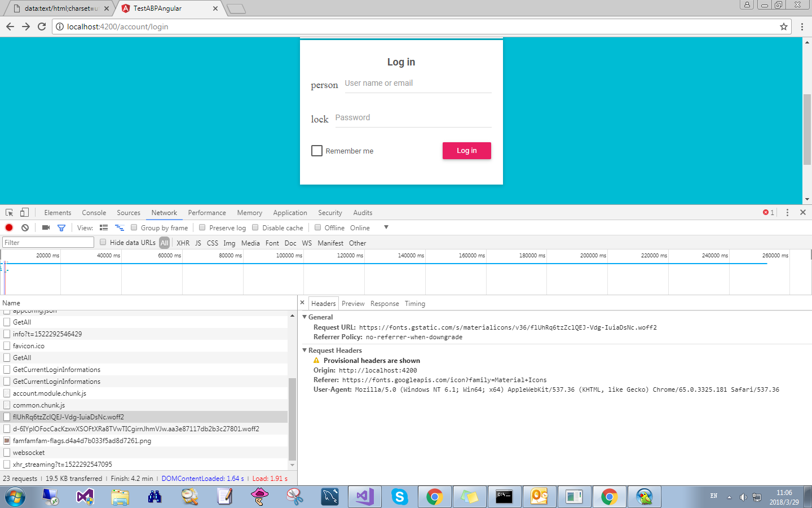This screenshot has height=508, width=812.
Task: Click the network Filter input field
Action: click(47, 242)
